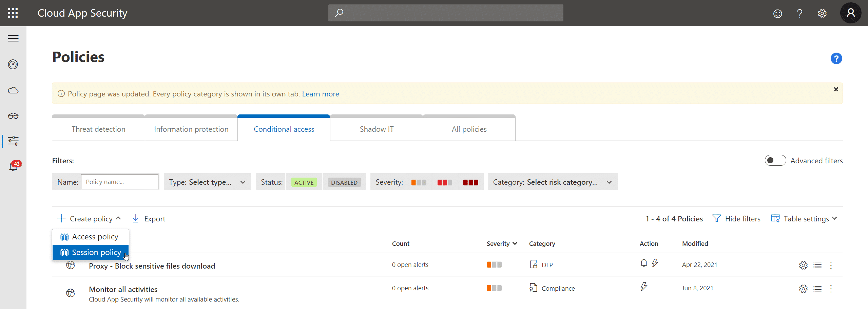Toggle the hamburger navigation menu
The width and height of the screenshot is (868, 309).
13,38
